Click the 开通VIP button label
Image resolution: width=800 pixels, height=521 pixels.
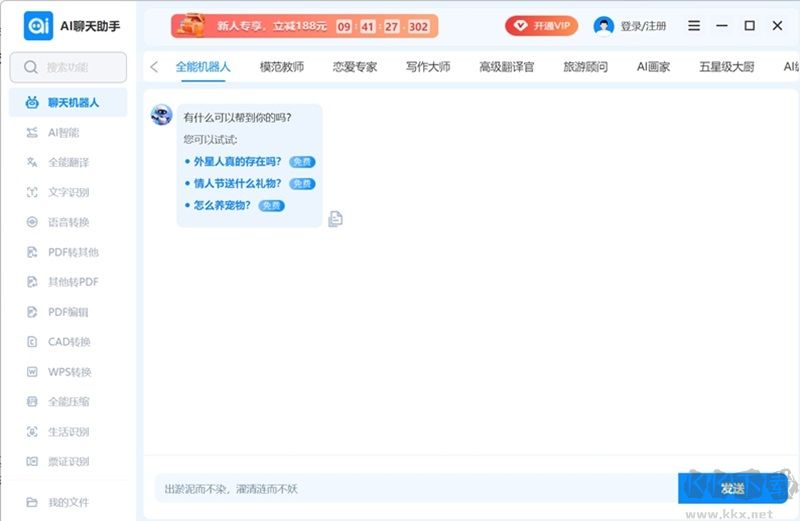tap(552, 26)
